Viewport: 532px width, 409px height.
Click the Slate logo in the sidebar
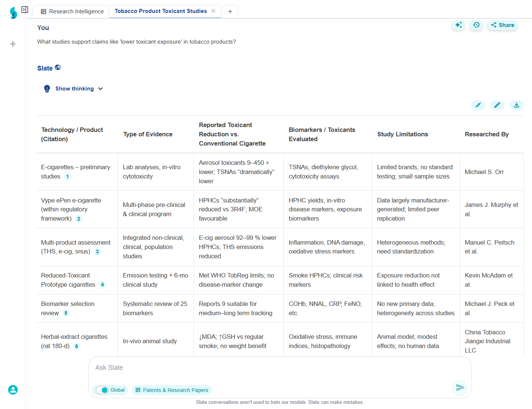pos(13,13)
